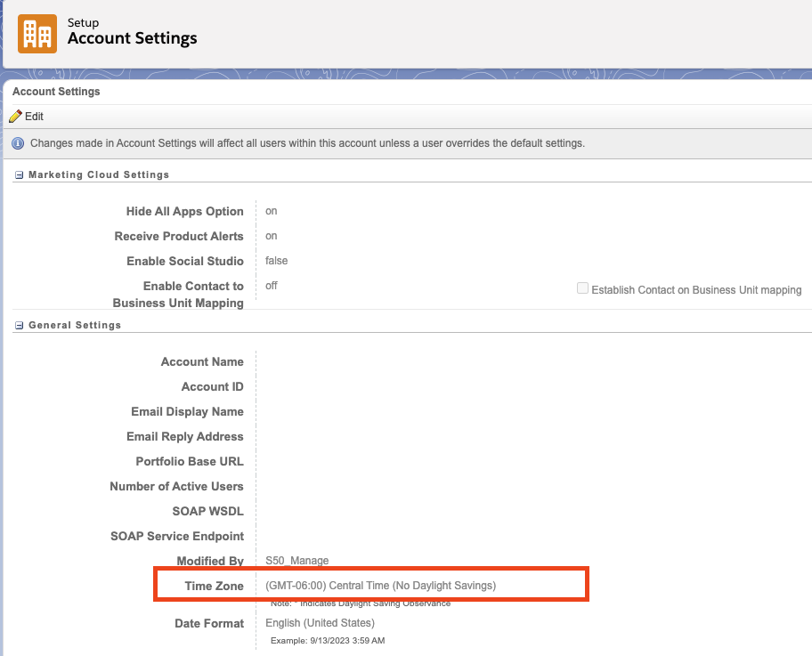The image size is (812, 656).
Task: Click the S50_Manage value
Action: pos(297,560)
